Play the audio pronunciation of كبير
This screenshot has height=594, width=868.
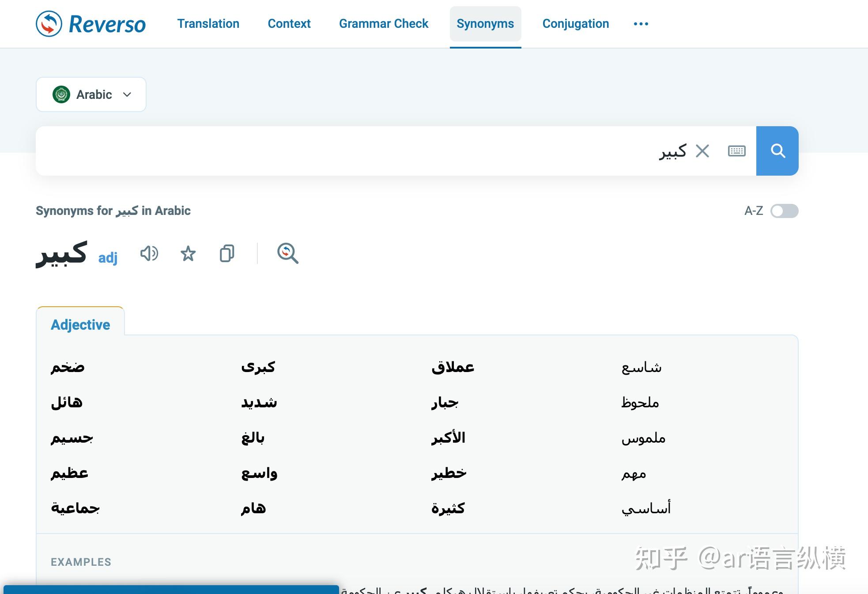pos(149,254)
